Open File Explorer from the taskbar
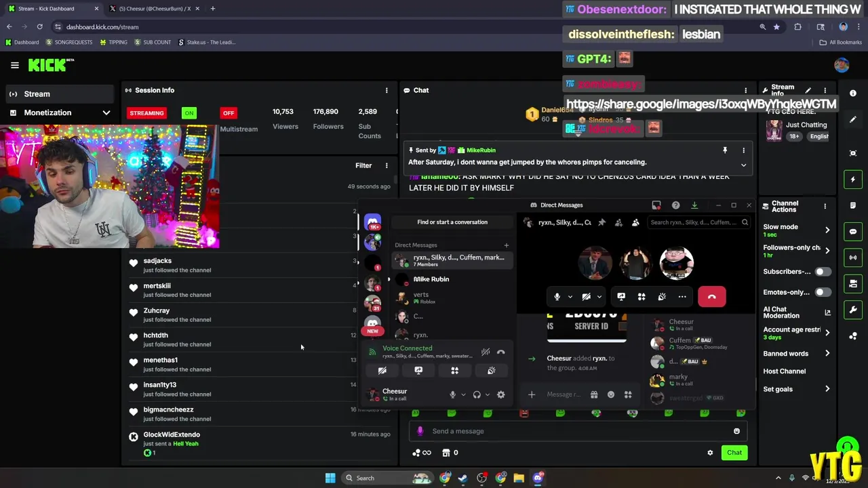The image size is (868, 488). (519, 478)
